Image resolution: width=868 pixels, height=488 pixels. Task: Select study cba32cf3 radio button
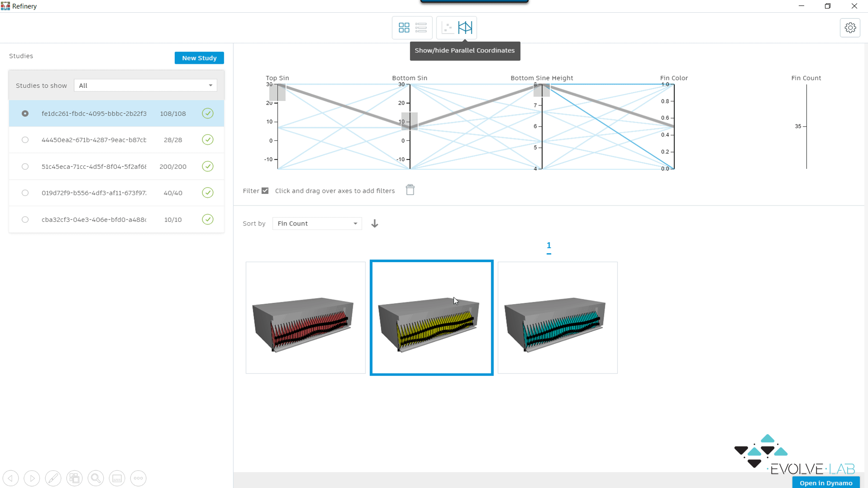tap(25, 219)
